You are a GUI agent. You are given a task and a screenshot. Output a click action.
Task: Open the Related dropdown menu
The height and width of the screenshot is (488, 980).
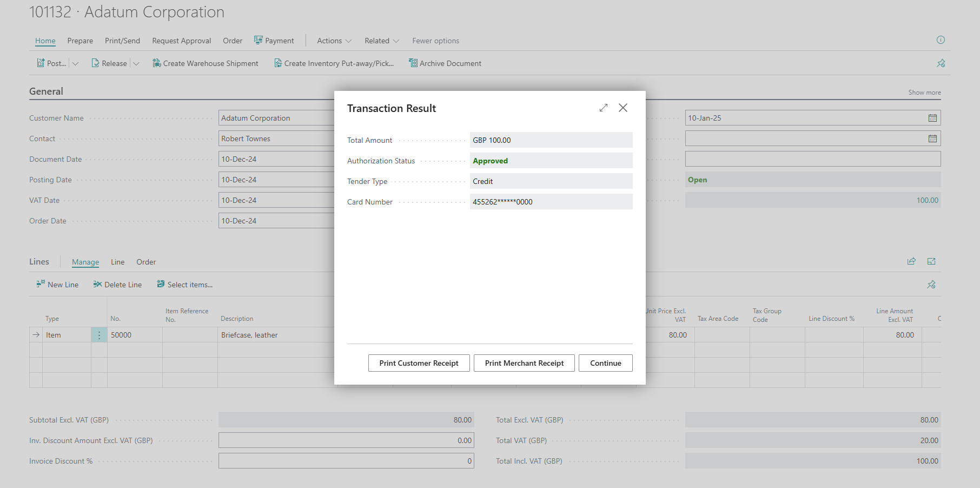click(x=382, y=41)
